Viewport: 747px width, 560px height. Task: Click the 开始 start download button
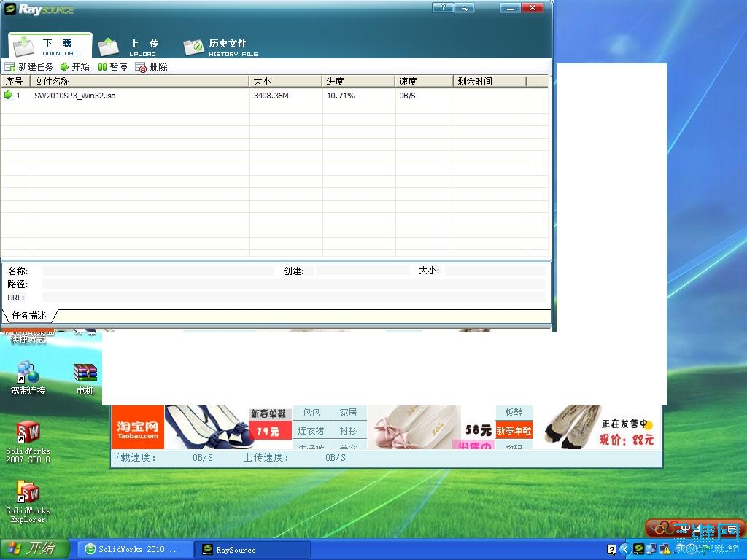tap(75, 66)
